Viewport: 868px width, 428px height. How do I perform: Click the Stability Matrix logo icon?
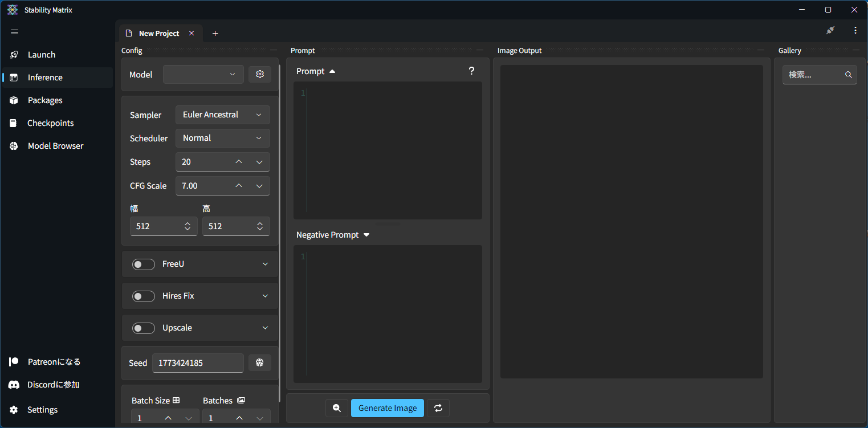13,10
